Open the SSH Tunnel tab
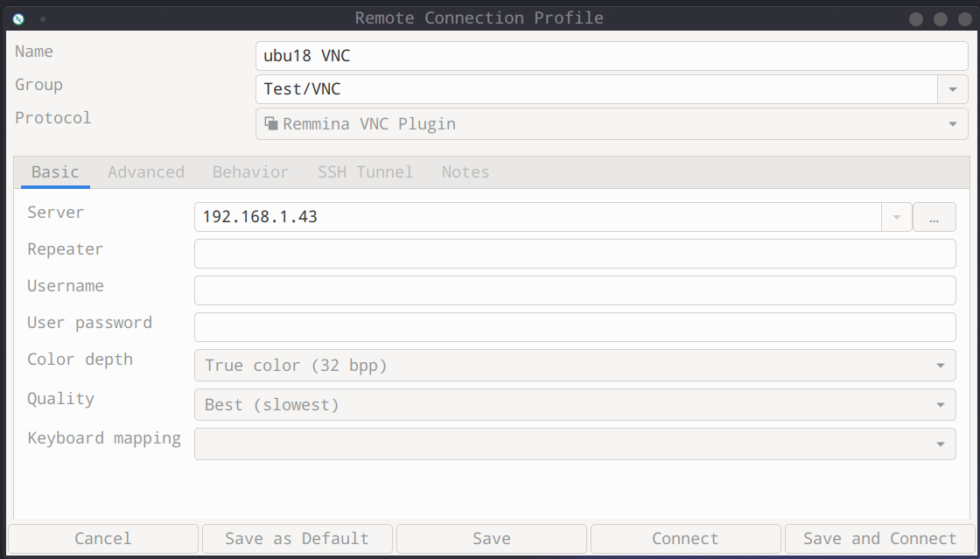Image resolution: width=980 pixels, height=559 pixels. [x=365, y=172]
